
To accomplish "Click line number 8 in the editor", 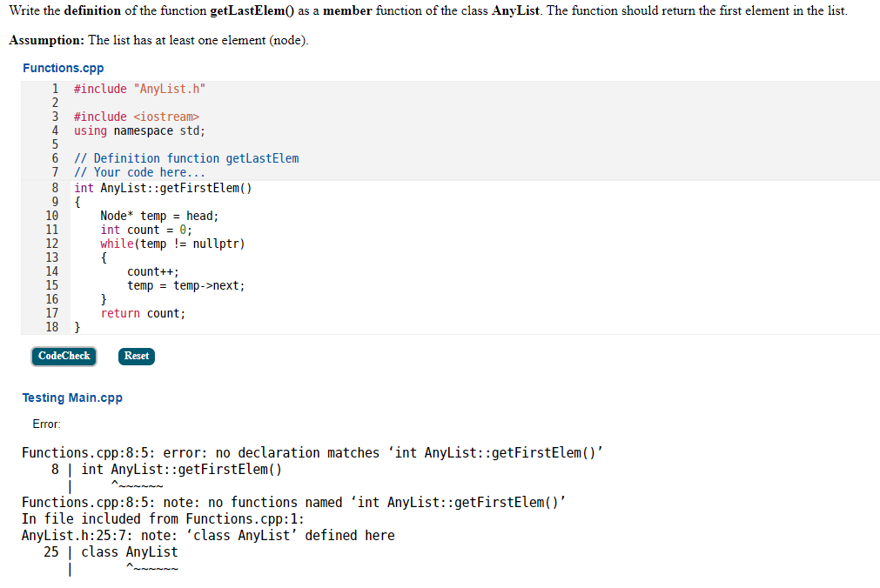I will click(55, 187).
